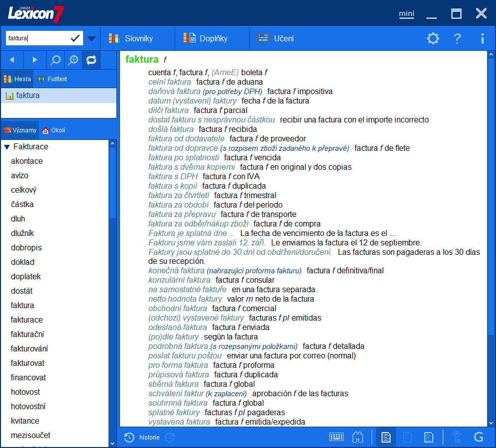Select fakturace in the topic list
Screen dimensions: 496x448
click(x=27, y=320)
